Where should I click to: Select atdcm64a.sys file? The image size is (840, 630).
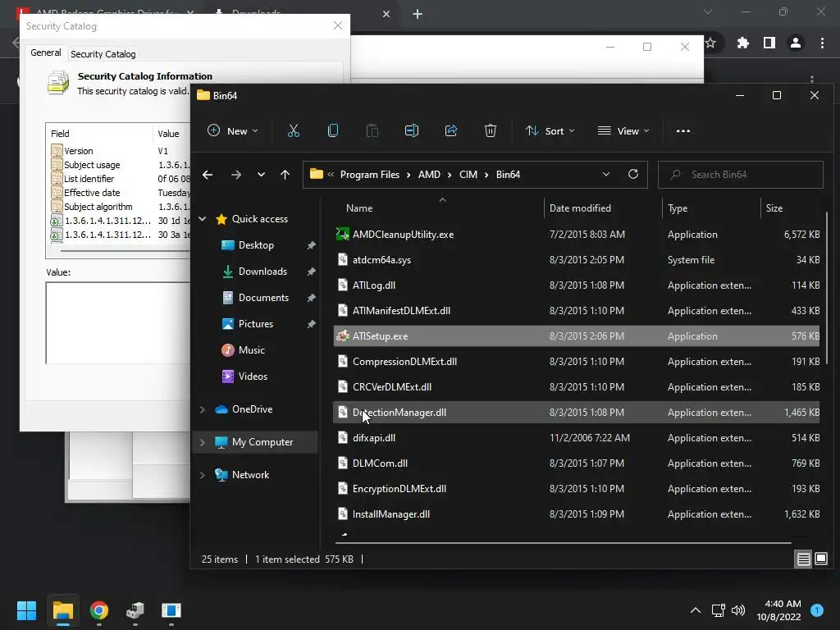click(x=577, y=260)
